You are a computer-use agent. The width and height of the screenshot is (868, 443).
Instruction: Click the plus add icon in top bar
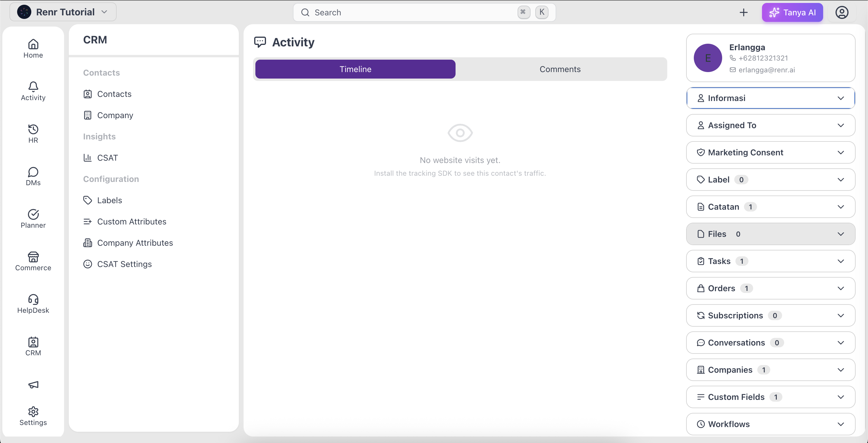pos(743,12)
